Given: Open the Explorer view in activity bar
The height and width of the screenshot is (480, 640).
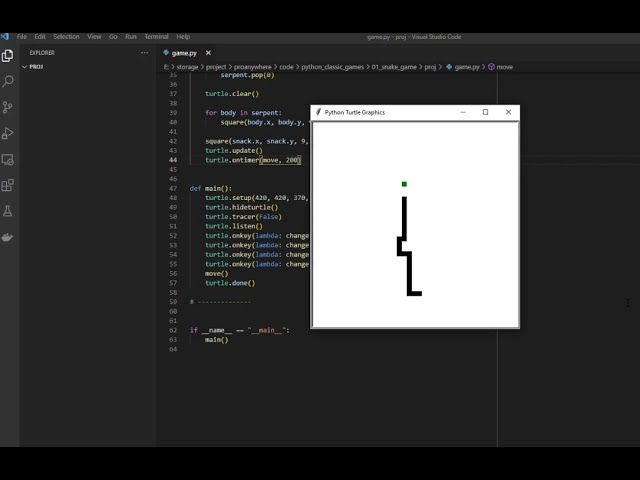Looking at the screenshot, I should (x=7, y=56).
